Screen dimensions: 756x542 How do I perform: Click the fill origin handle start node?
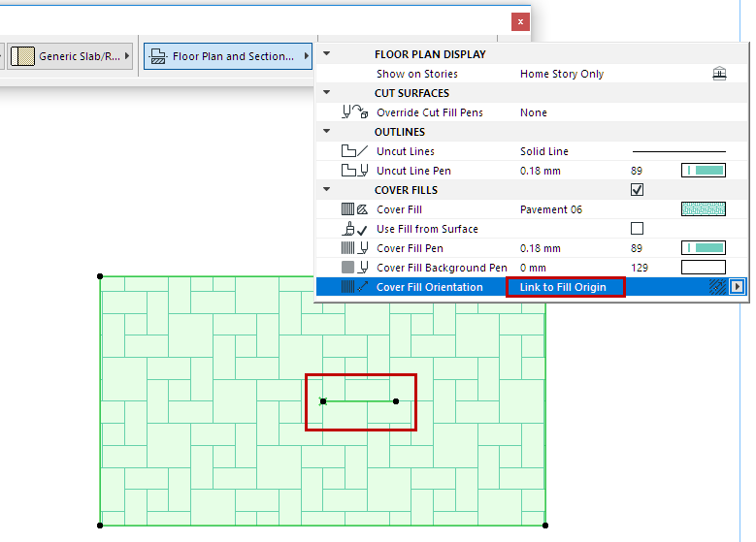point(323,401)
